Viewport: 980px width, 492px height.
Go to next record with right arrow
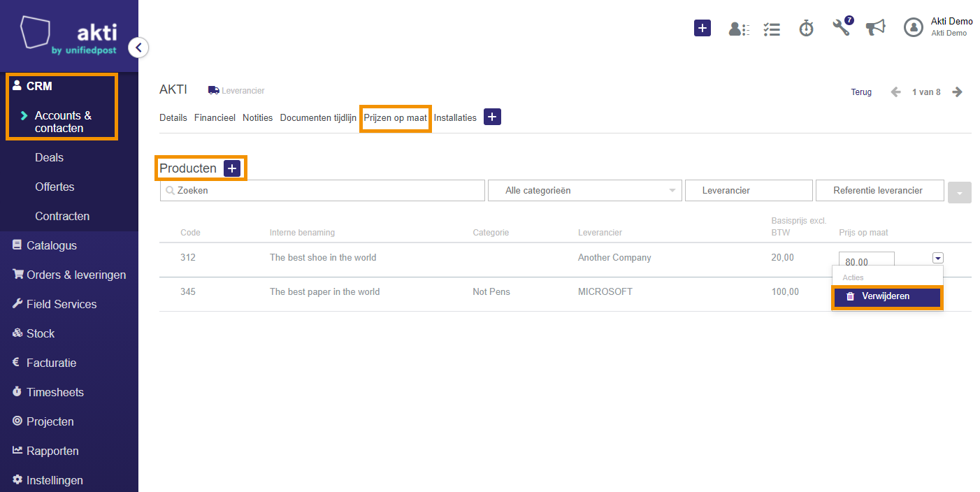[958, 92]
